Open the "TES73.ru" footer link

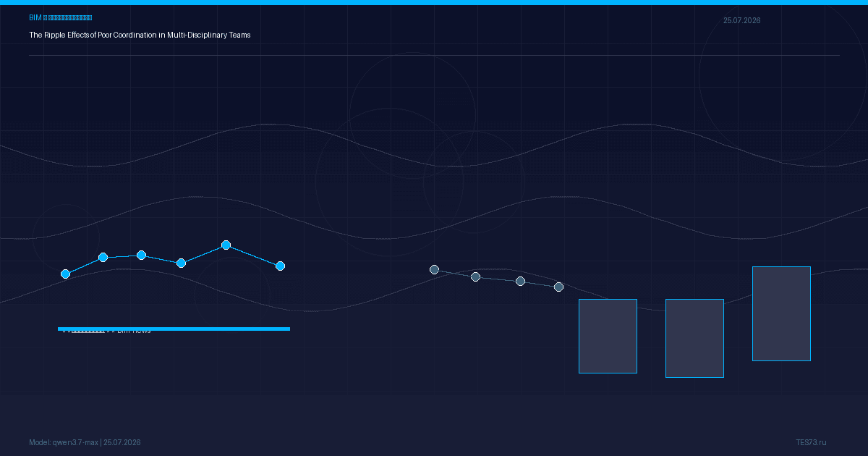pos(811,442)
